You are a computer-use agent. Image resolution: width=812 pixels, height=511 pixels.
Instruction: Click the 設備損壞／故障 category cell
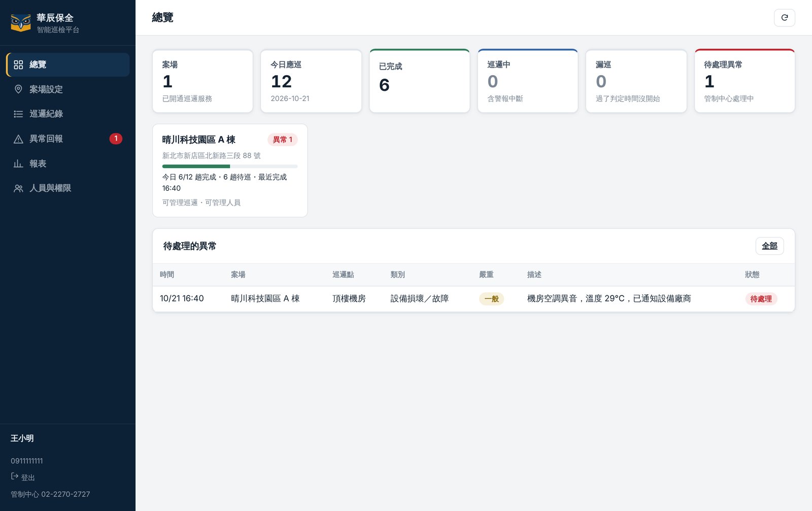(419, 298)
